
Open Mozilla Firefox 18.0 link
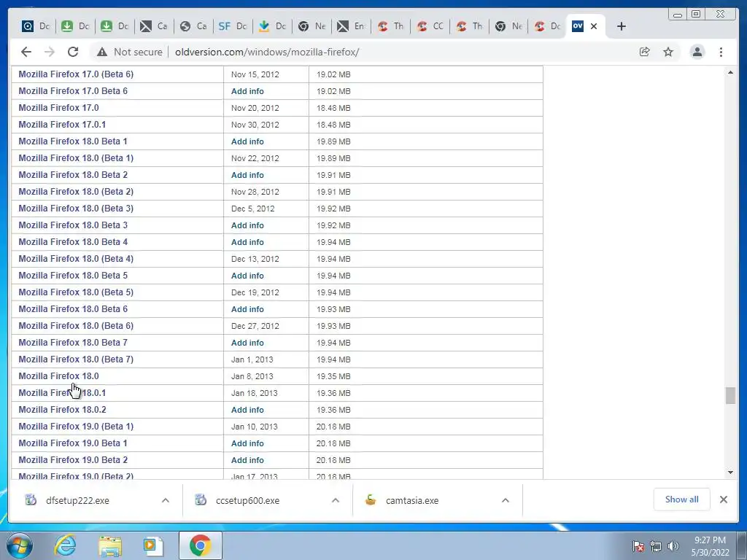(x=58, y=376)
